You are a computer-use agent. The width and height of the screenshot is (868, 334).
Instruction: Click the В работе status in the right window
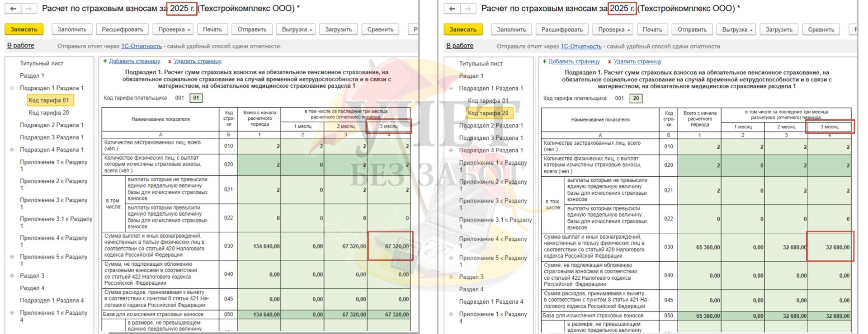pos(460,46)
